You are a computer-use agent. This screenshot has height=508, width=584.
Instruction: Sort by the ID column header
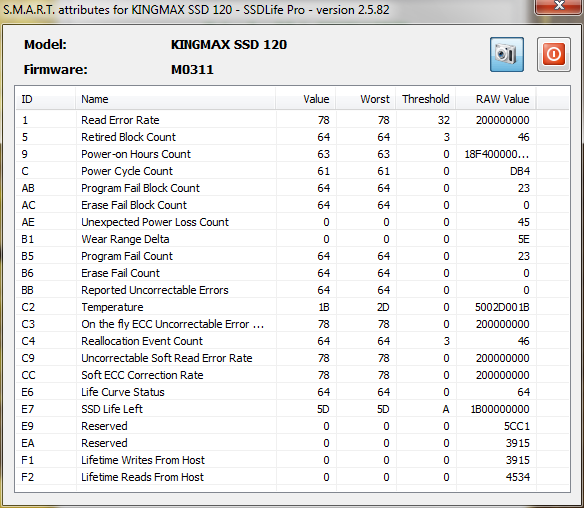[x=46, y=99]
